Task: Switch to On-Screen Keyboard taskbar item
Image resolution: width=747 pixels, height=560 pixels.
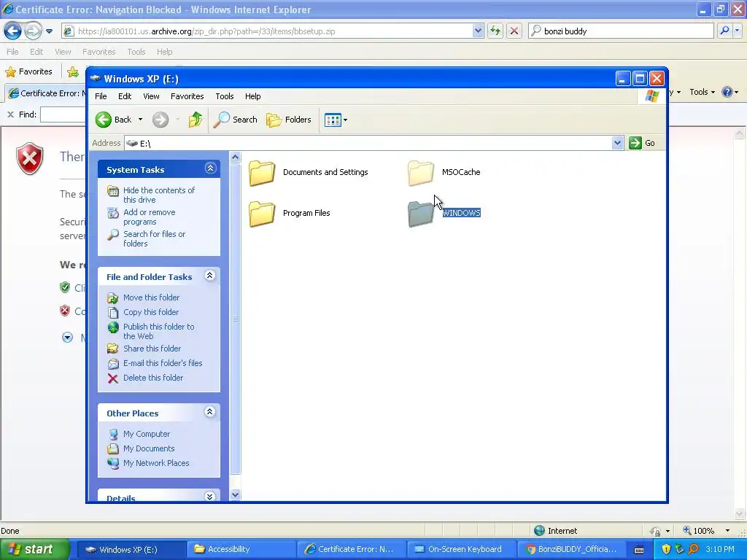Action: (460, 549)
